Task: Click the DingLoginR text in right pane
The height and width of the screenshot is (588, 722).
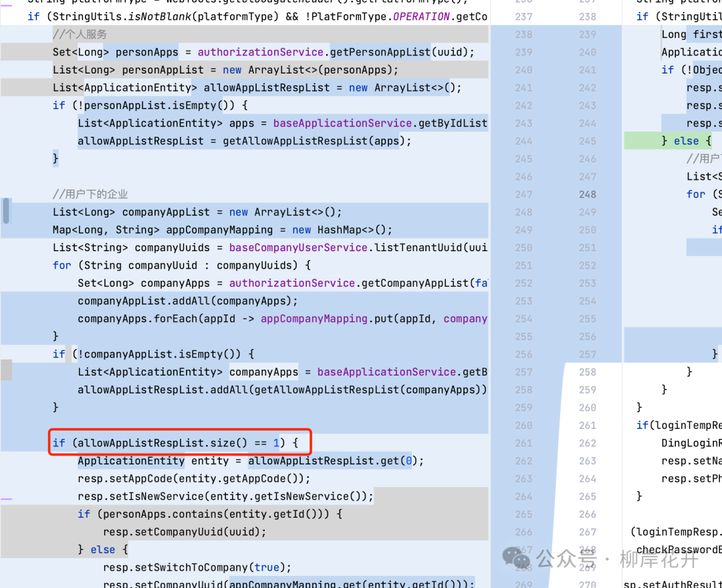Action: click(x=691, y=443)
